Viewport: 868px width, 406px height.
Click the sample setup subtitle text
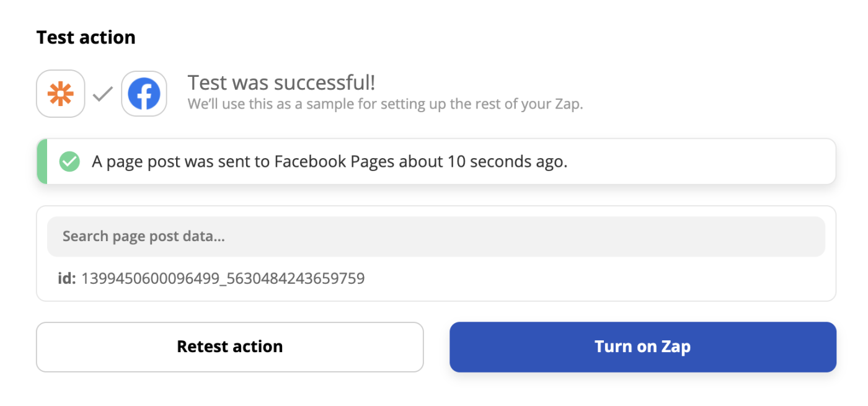pyautogui.click(x=385, y=104)
